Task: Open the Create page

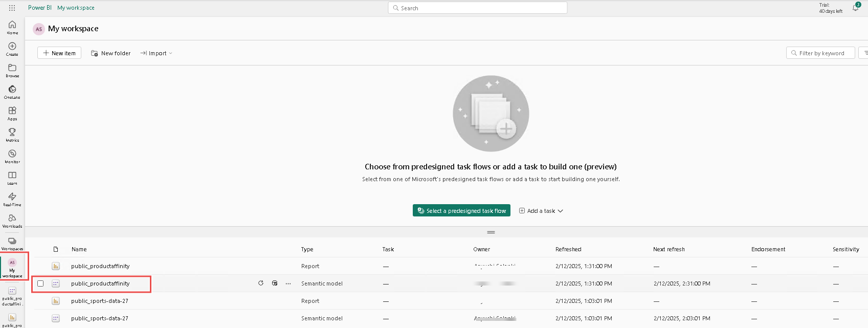Action: [12, 49]
